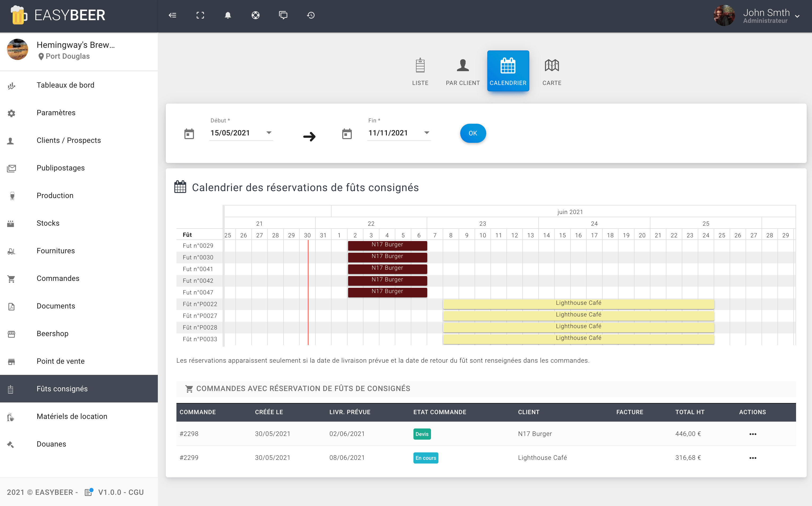812x506 pixels.
Task: Open the history clock icon
Action: coord(311,15)
